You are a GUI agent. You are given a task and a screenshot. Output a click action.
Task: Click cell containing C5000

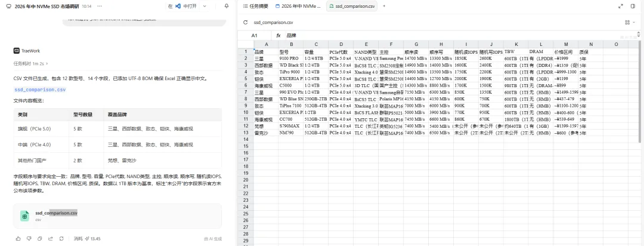[x=291, y=85]
